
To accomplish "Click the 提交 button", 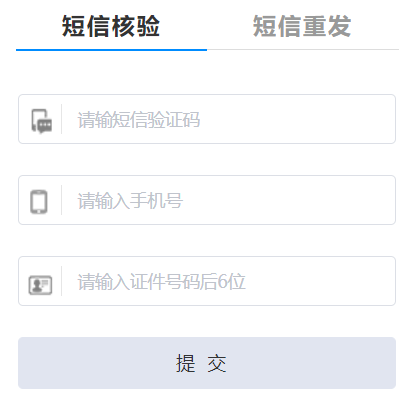I will click(x=207, y=363).
